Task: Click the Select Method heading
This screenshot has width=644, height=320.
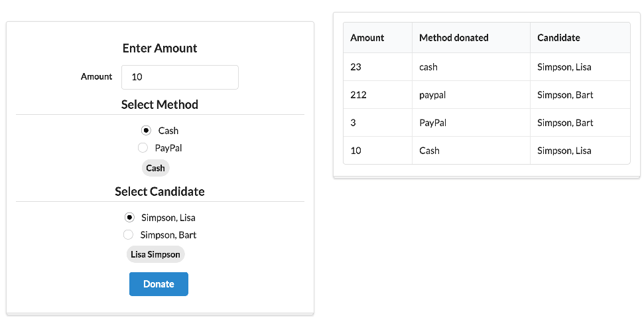Action: click(x=160, y=105)
